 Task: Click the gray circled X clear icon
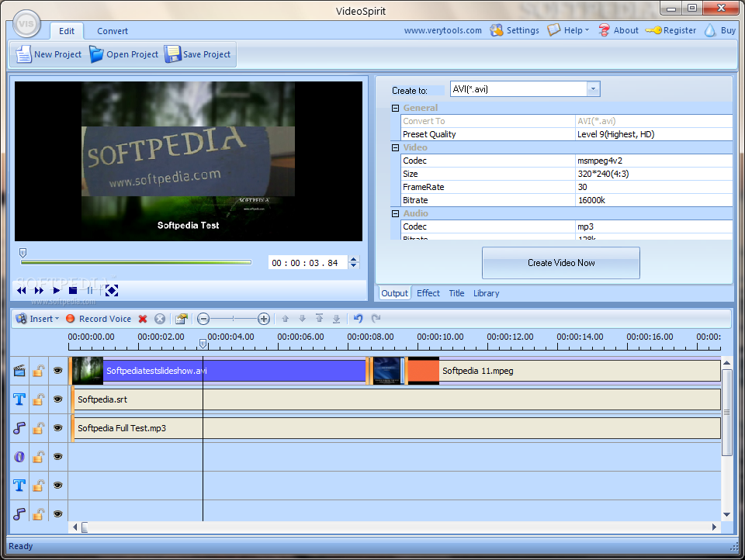click(x=160, y=319)
